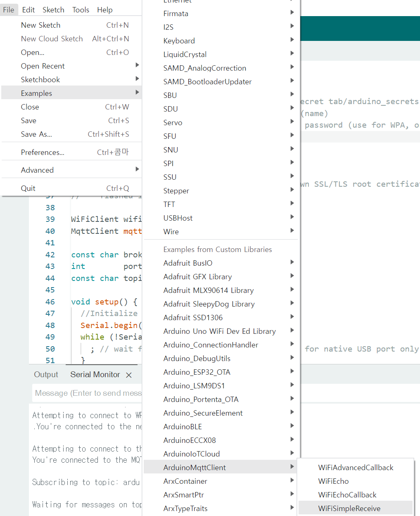The image size is (420, 516).
Task: Expand the Open Recent submenu
Action: click(71, 66)
